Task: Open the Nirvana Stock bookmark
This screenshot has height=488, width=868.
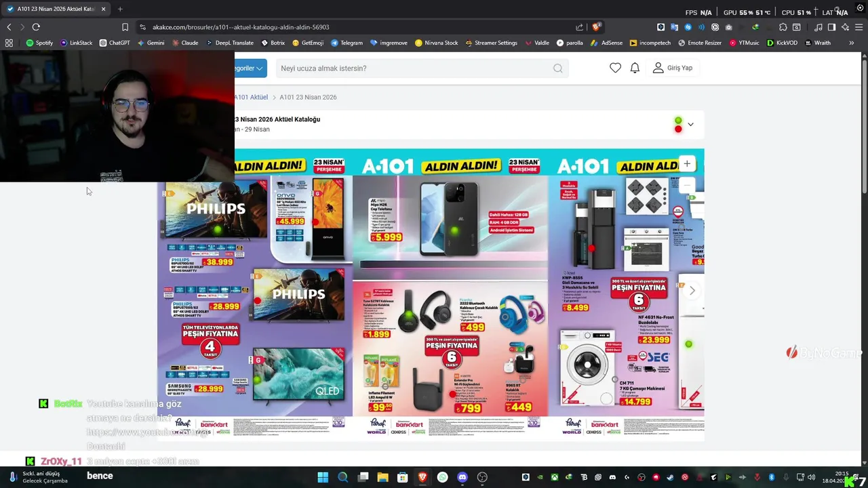Action: pos(436,43)
